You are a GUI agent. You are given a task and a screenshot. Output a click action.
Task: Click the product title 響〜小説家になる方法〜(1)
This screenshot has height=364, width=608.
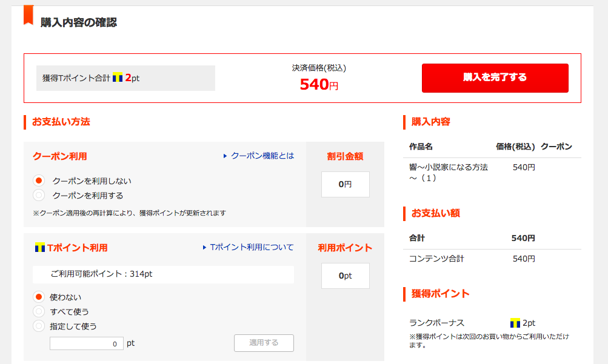pyautogui.click(x=448, y=173)
